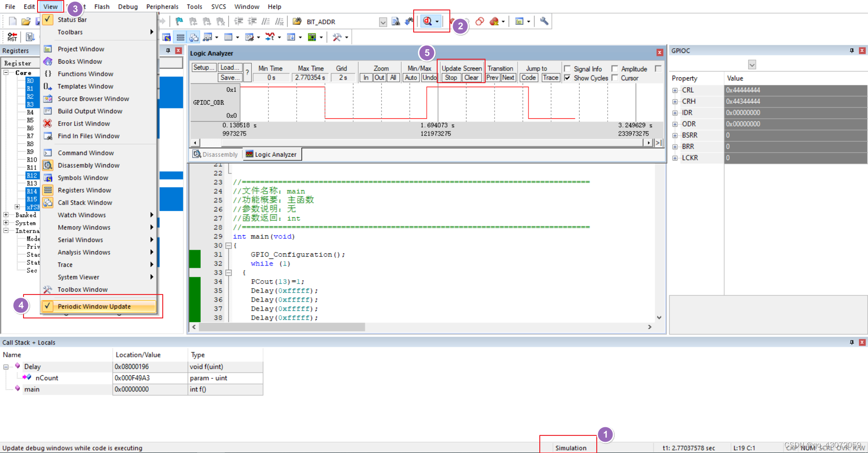Expand the CRL register in GPIOC panel
Image resolution: width=868 pixels, height=453 pixels.
(675, 90)
